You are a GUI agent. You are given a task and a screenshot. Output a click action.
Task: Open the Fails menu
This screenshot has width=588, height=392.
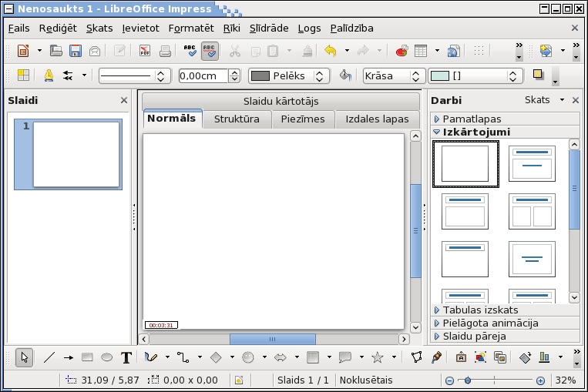tap(18, 28)
